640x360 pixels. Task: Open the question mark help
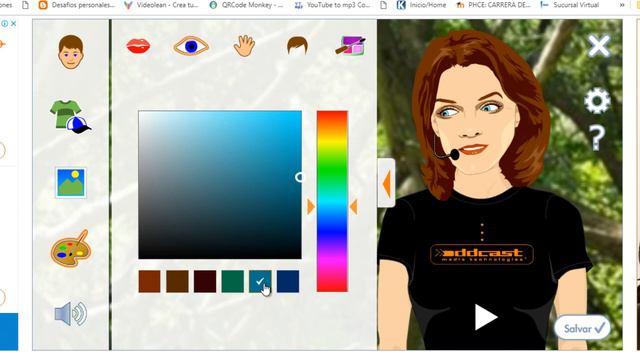coord(597,138)
